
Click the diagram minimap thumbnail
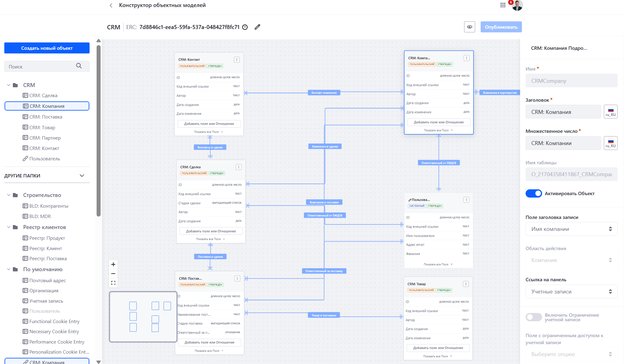click(x=143, y=317)
